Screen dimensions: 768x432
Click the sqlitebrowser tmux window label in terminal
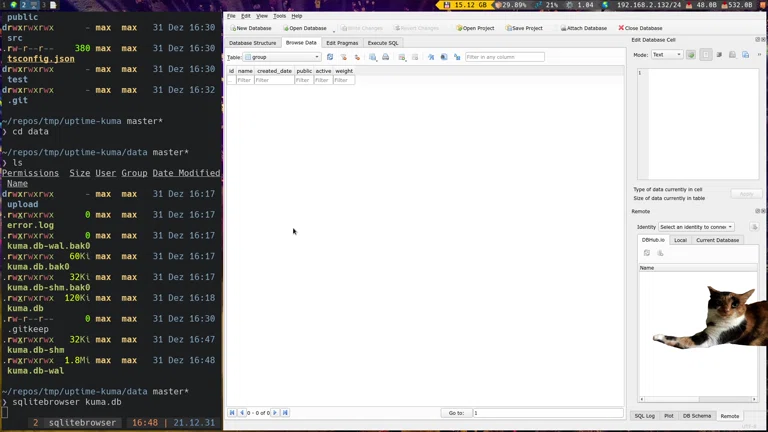coord(82,423)
